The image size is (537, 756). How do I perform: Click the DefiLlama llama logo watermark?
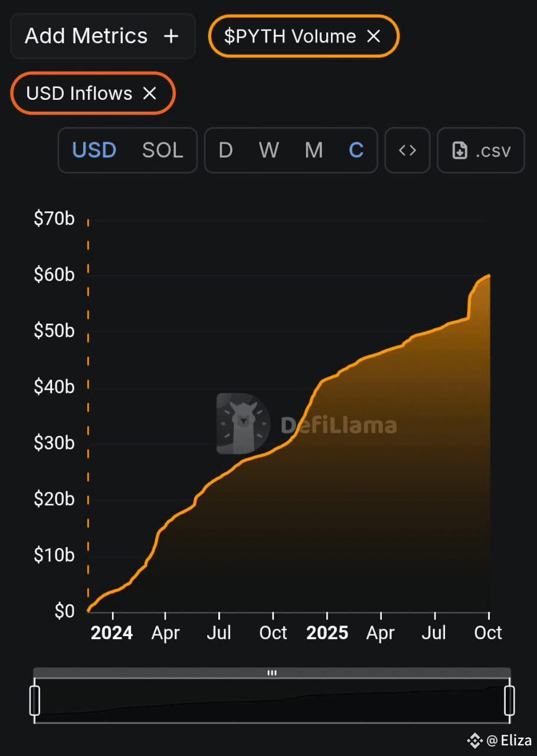(244, 423)
